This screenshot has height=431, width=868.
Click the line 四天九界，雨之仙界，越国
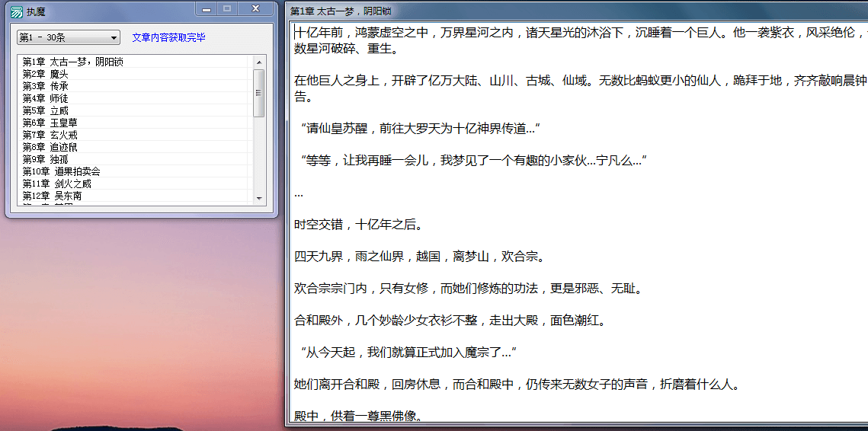point(420,257)
